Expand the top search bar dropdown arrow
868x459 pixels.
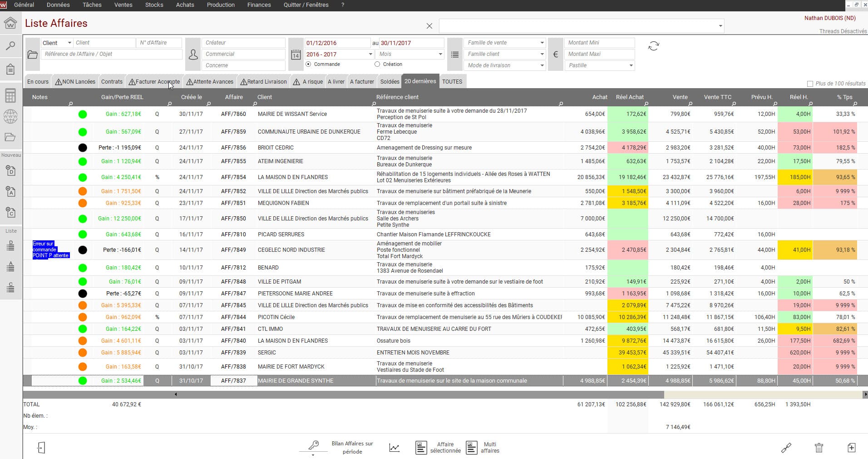720,26
